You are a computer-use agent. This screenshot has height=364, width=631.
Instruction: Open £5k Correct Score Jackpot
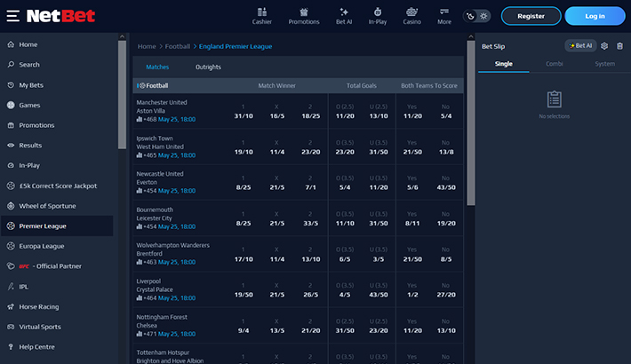pos(57,186)
